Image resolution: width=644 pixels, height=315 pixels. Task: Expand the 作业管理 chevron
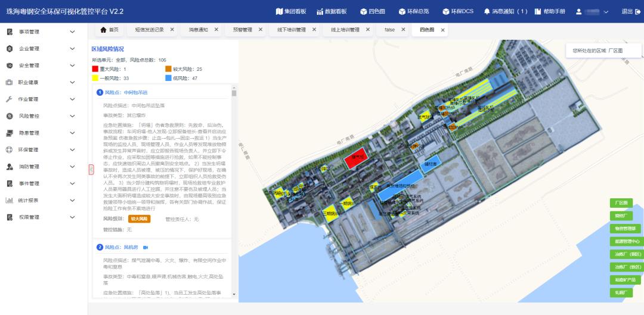click(x=72, y=99)
